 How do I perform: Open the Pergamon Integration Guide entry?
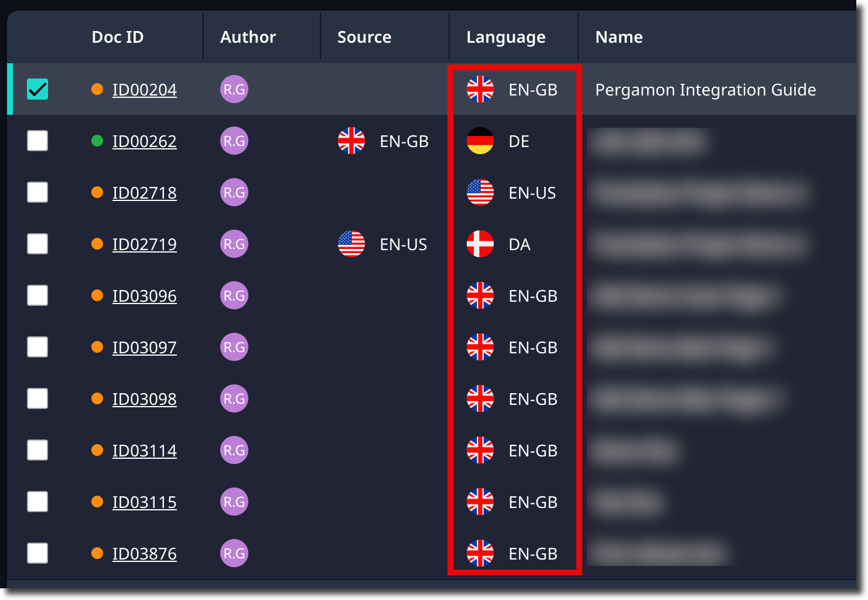706,90
